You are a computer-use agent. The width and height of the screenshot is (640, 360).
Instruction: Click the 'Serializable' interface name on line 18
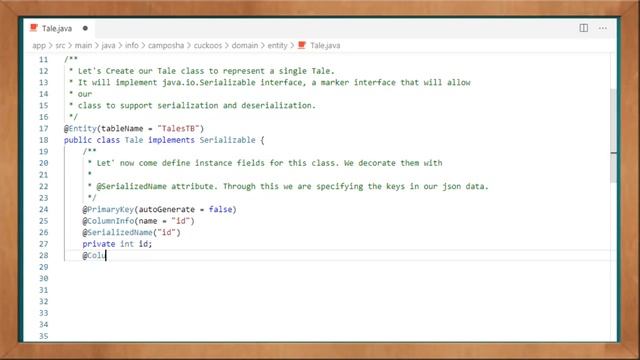tap(227, 140)
